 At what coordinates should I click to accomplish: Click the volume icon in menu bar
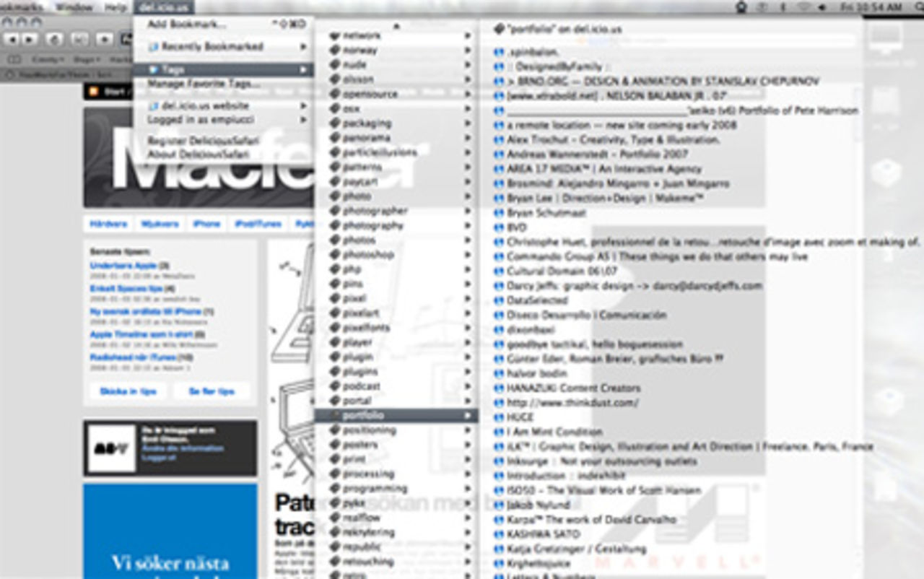822,7
